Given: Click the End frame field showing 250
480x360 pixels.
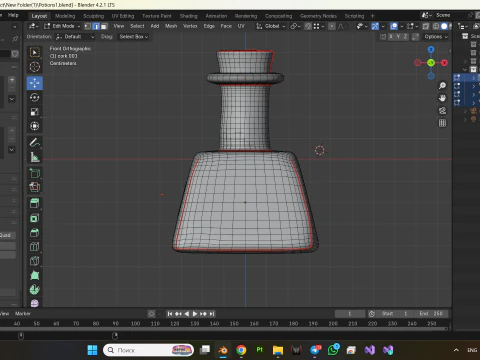Looking at the screenshot, I should (x=431, y=314).
